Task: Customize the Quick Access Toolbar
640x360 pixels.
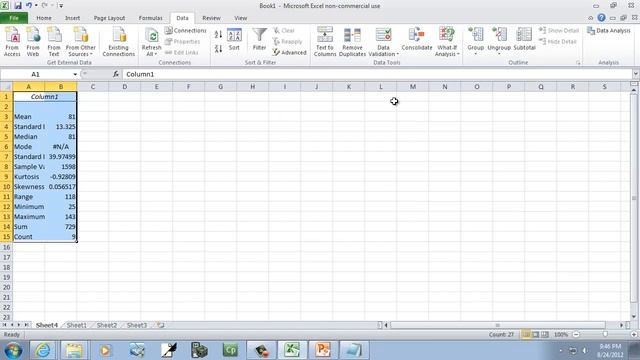Action: click(x=61, y=6)
